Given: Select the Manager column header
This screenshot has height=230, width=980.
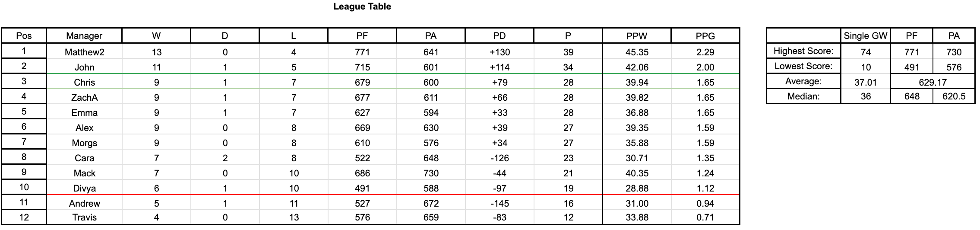Looking at the screenshot, I should pyautogui.click(x=84, y=36).
